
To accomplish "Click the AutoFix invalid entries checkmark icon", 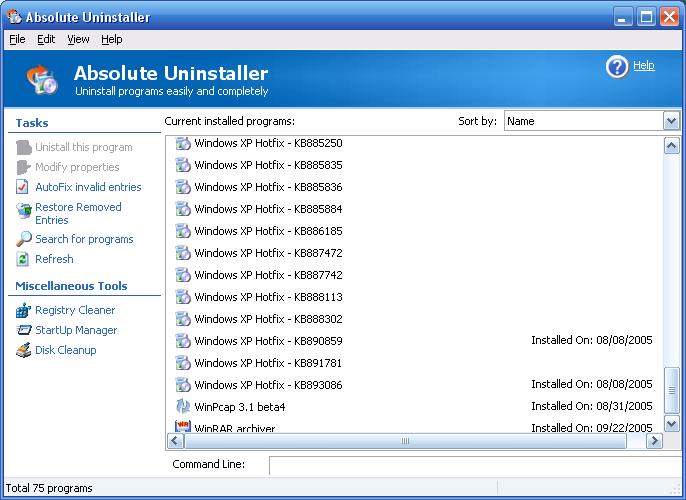I will (x=22, y=187).
